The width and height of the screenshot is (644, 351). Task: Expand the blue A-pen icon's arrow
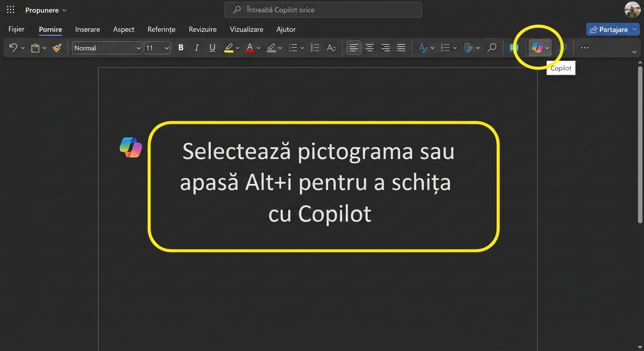432,48
